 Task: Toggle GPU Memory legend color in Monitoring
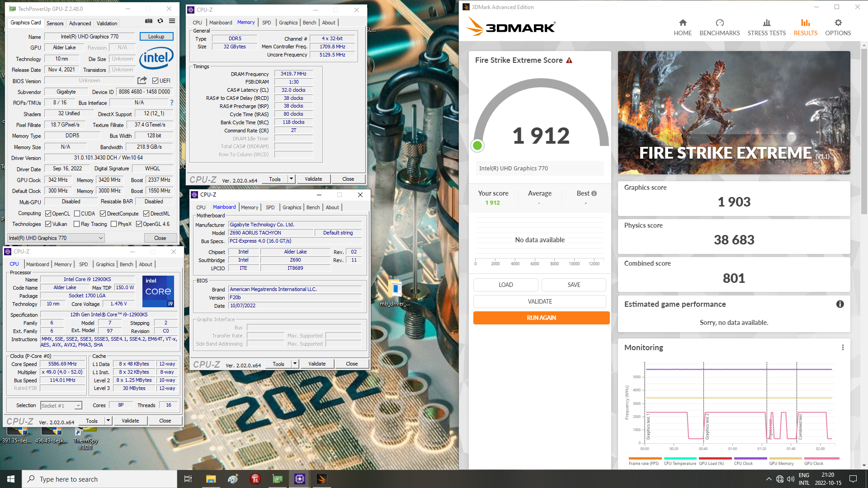[786, 459]
